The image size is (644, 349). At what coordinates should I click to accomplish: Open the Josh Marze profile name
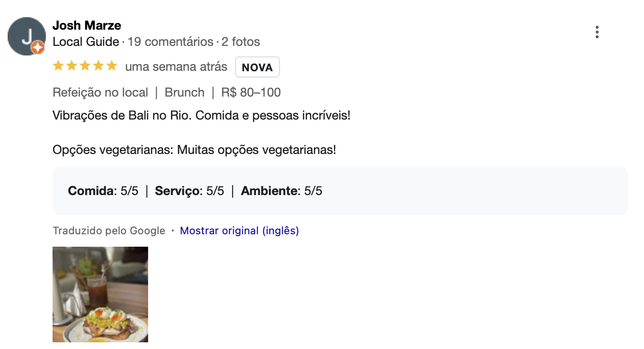tap(87, 25)
